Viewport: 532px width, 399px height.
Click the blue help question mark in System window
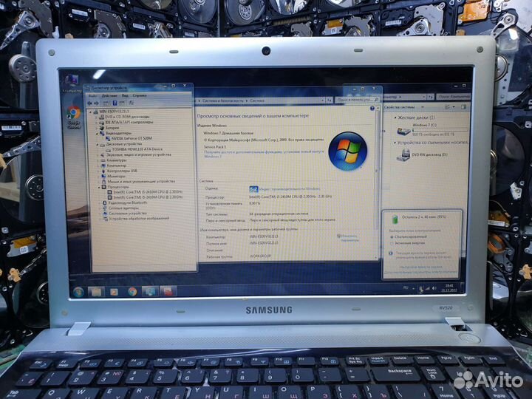pos(372,108)
